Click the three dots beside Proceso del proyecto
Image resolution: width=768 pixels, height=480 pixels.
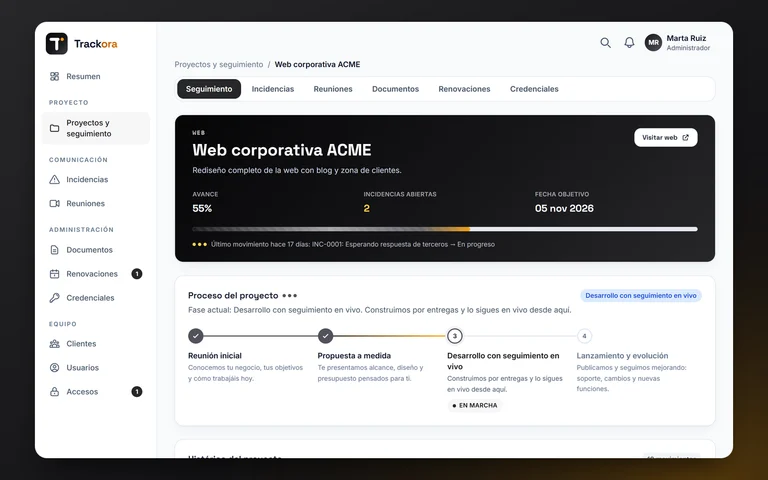[x=289, y=296]
